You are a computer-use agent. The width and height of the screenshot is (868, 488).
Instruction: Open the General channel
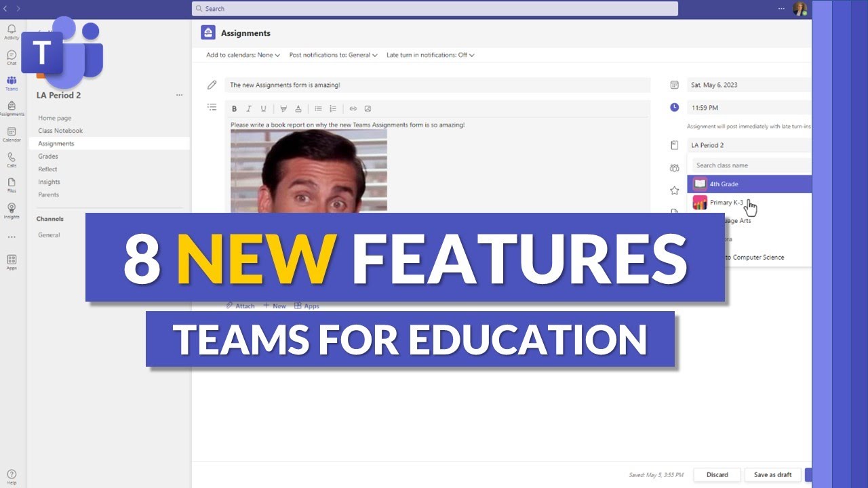49,235
